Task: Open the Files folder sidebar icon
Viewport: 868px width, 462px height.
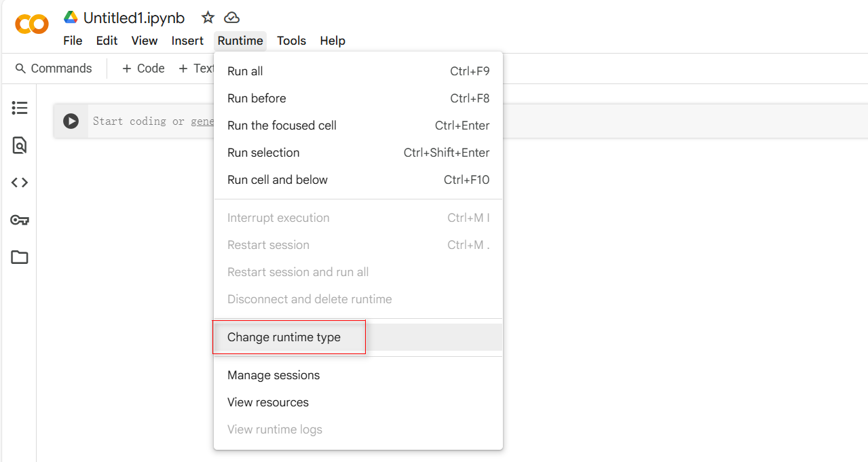Action: click(x=20, y=257)
